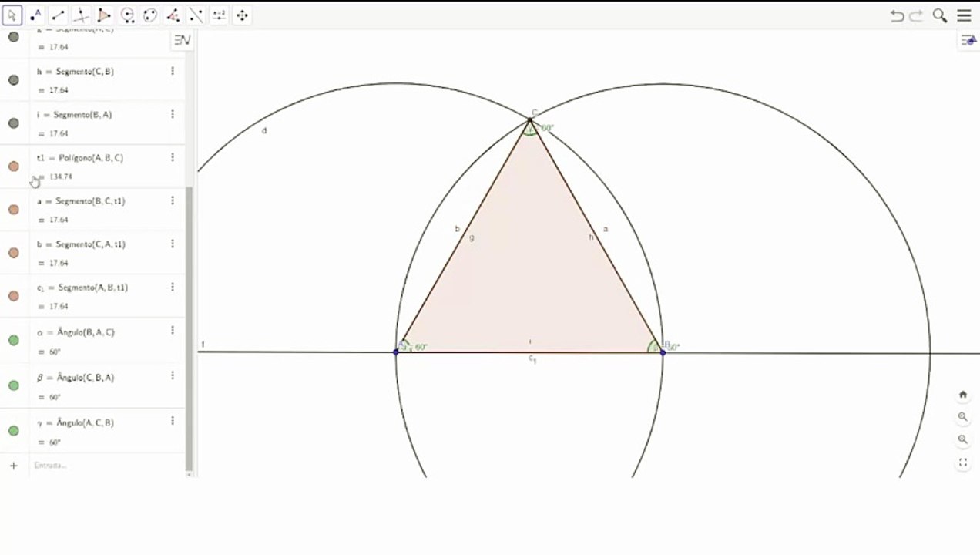980x555 pixels.
Task: Zoom out on the graphics view
Action: click(962, 439)
